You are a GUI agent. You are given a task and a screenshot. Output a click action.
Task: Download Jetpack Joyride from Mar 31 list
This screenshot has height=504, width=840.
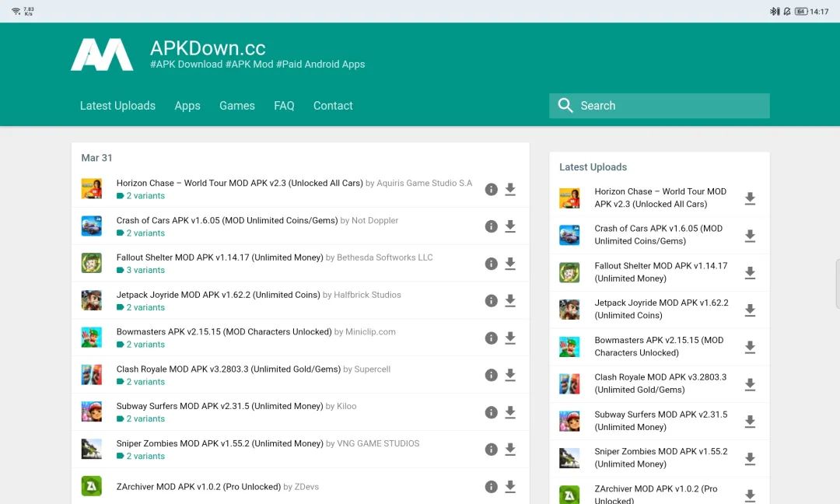[510, 301]
